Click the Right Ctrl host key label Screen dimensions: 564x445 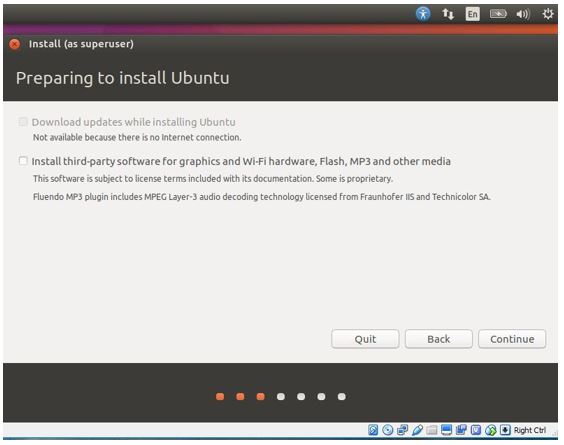(x=529, y=430)
